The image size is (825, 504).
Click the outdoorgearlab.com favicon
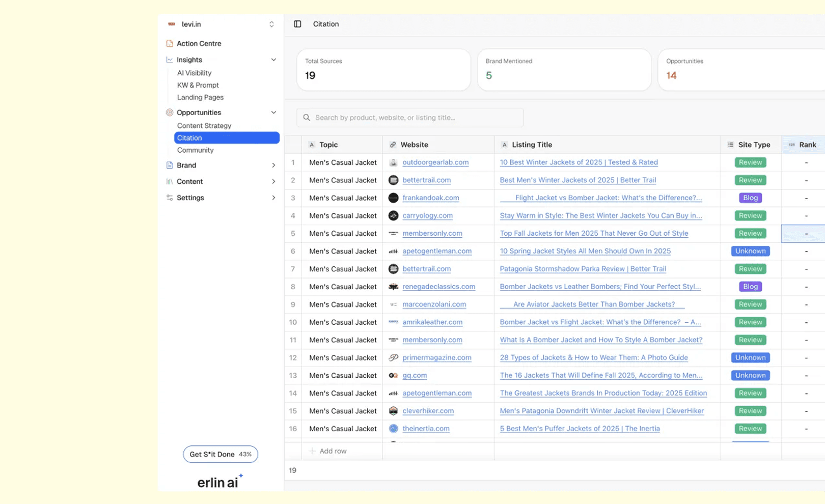coord(393,162)
